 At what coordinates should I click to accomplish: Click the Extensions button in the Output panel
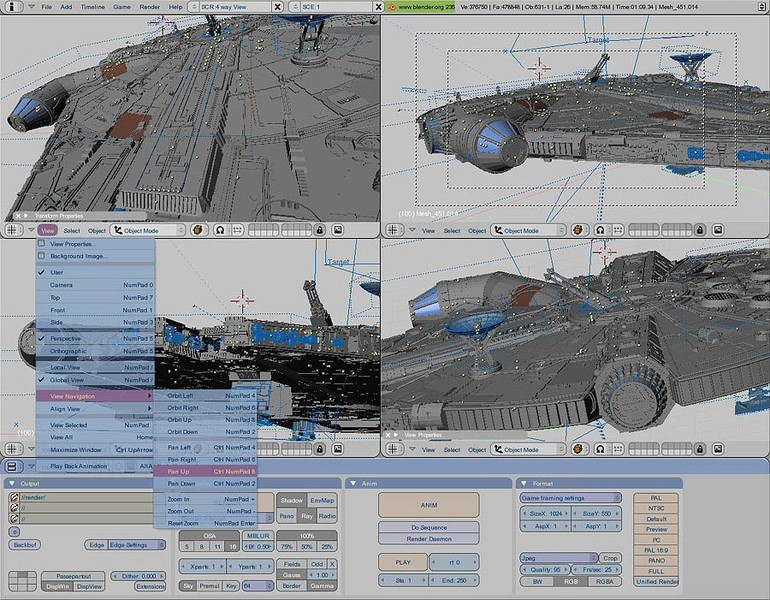coord(150,586)
